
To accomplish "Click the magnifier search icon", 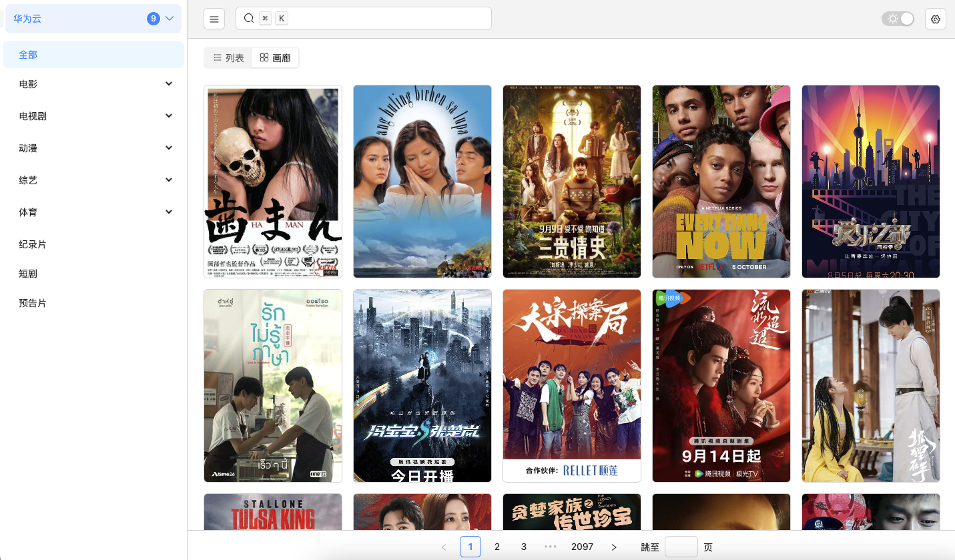I will (x=249, y=19).
